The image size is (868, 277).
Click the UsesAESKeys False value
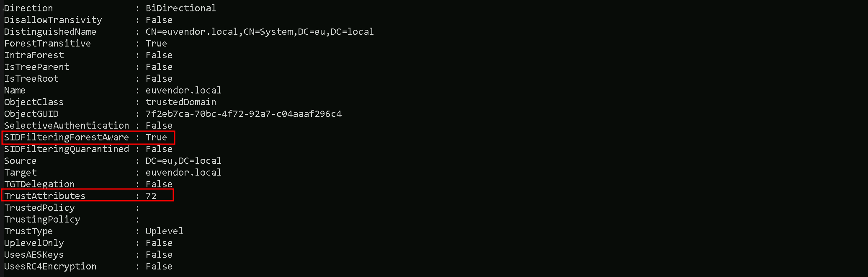(x=159, y=255)
